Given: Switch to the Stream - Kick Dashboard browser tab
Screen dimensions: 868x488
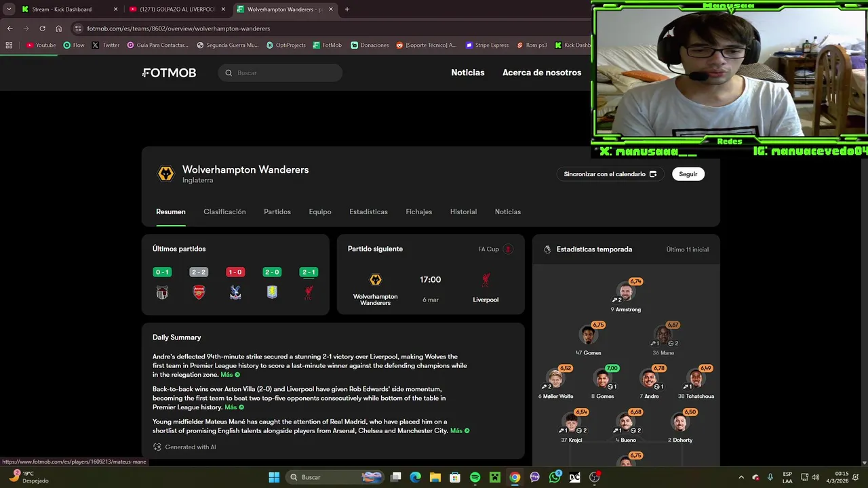Looking at the screenshot, I should (68, 9).
